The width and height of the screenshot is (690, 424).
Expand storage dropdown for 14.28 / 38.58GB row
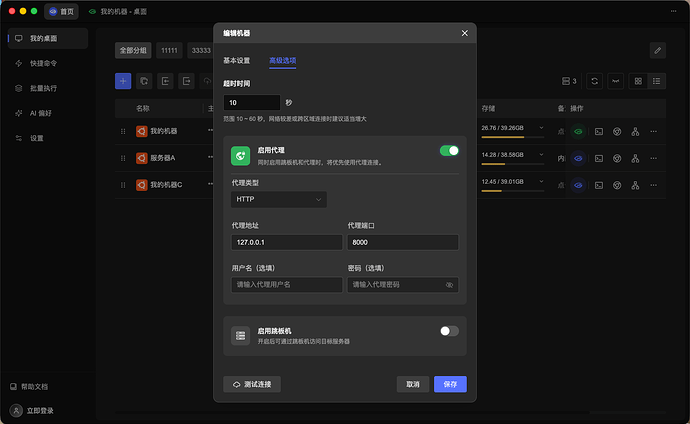coord(541,155)
